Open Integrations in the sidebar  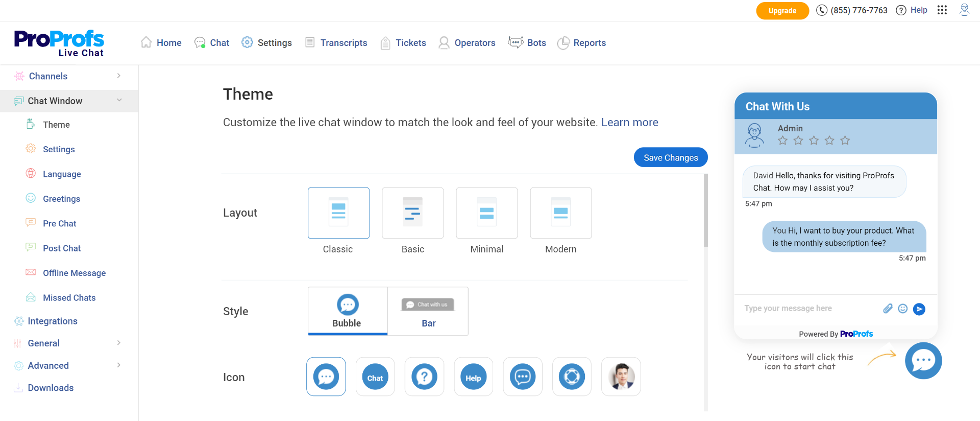point(53,321)
